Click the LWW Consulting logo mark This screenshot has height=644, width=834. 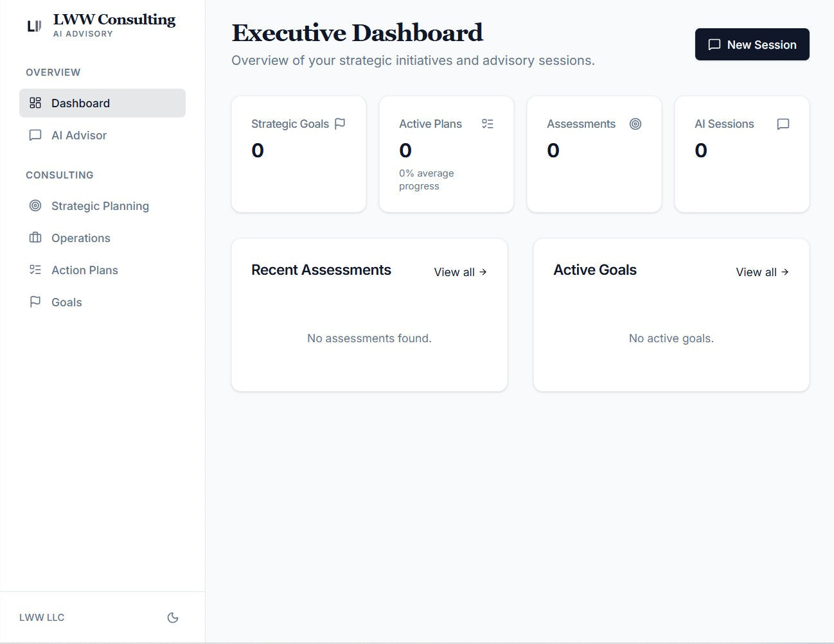(x=34, y=26)
